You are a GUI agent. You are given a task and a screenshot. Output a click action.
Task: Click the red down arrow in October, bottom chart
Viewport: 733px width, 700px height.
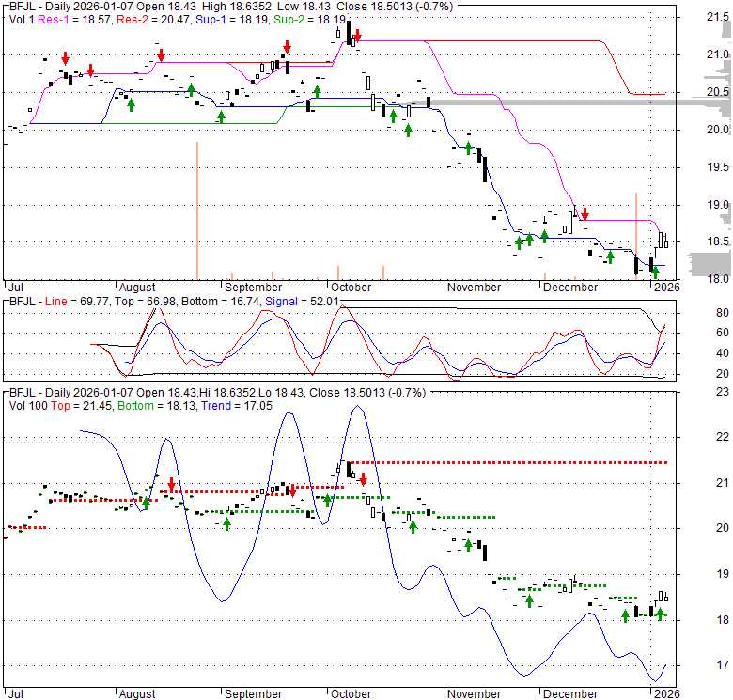pos(363,478)
